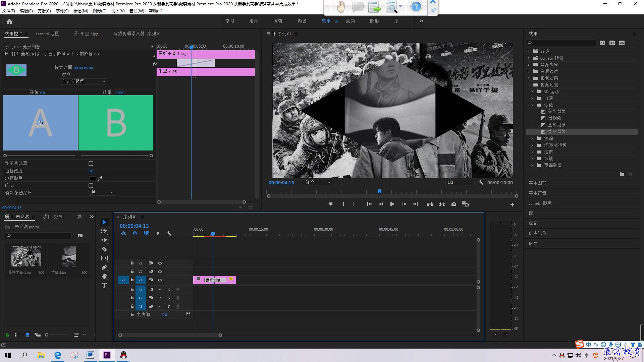
Task: Open 音频剪辑混合器 tab
Action: [x=137, y=34]
